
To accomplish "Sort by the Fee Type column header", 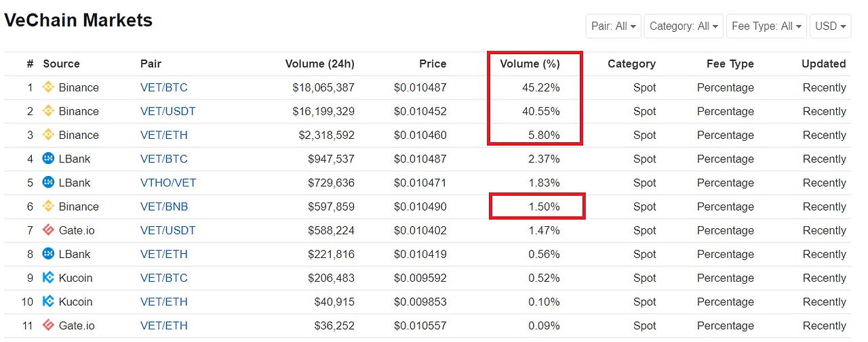I will coord(730,64).
